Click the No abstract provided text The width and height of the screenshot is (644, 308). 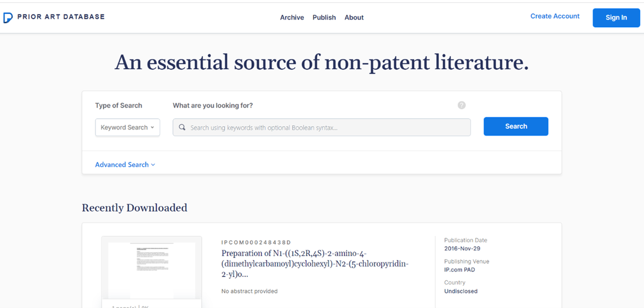click(250, 291)
